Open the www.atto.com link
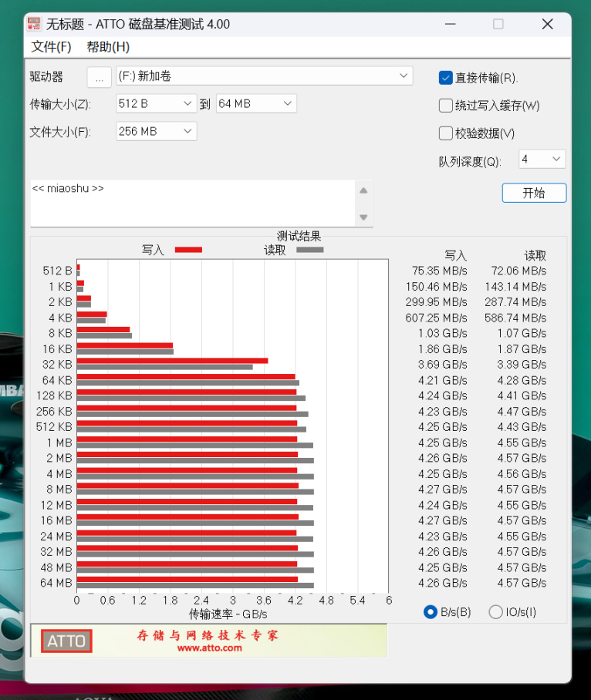 click(x=210, y=648)
